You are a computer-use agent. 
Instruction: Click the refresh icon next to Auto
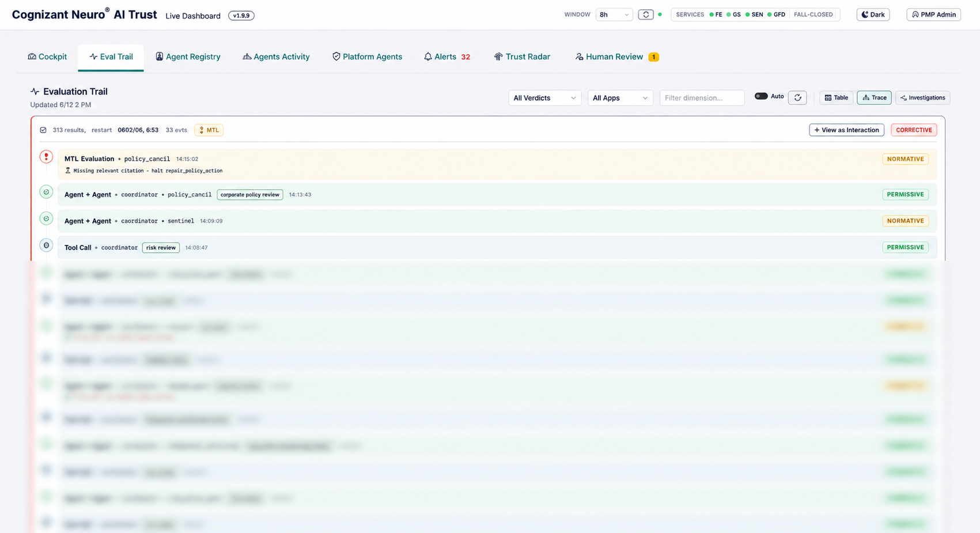coord(798,98)
